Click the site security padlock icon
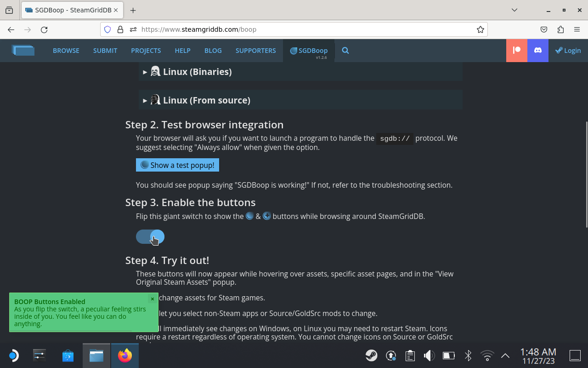 tap(120, 29)
